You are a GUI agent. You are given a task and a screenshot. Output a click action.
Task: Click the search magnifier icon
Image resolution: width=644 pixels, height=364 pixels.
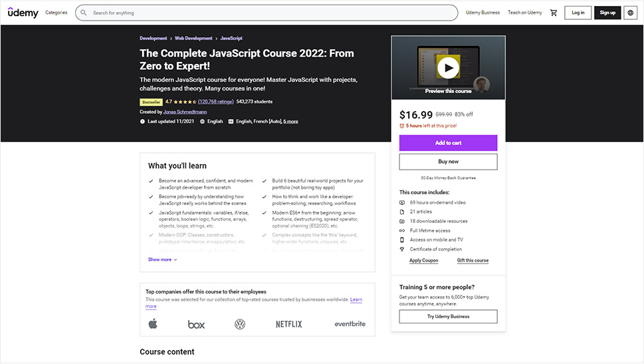[x=84, y=13]
